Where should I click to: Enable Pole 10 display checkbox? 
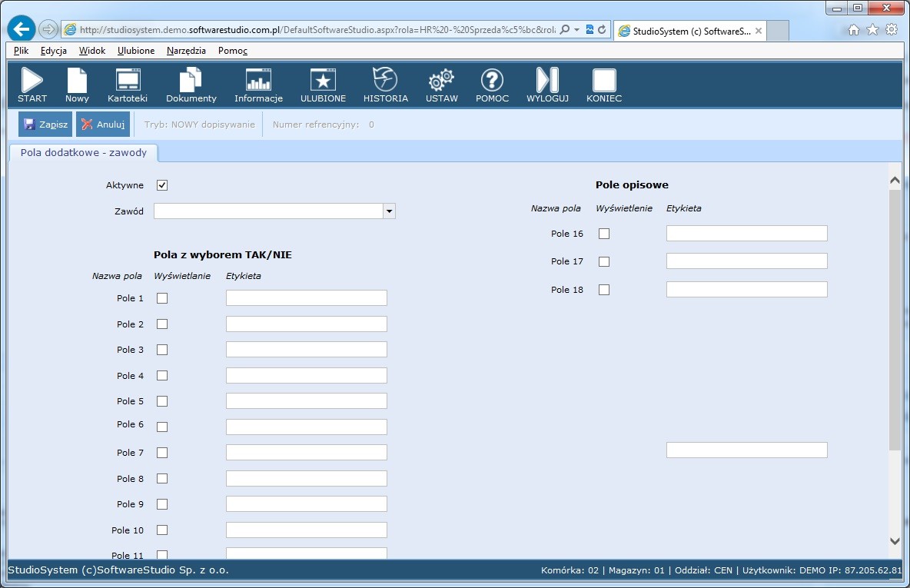[x=162, y=530]
